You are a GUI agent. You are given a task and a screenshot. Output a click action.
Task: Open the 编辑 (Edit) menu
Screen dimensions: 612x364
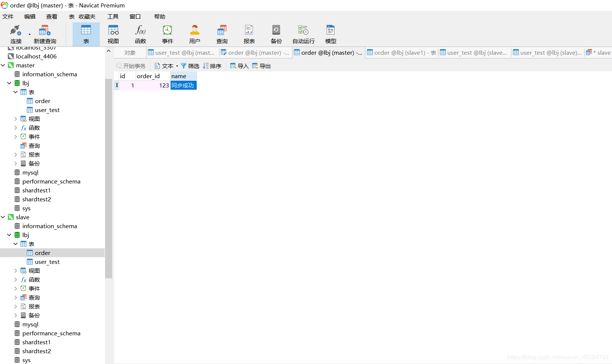tap(30, 16)
